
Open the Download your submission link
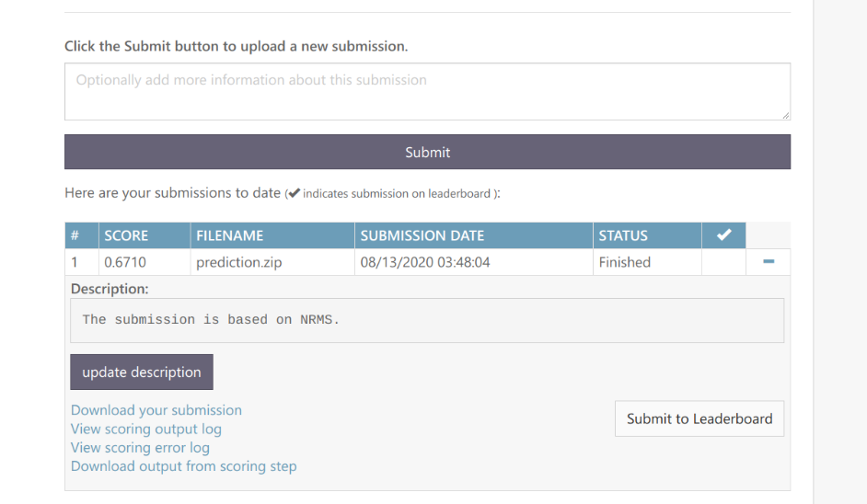156,410
